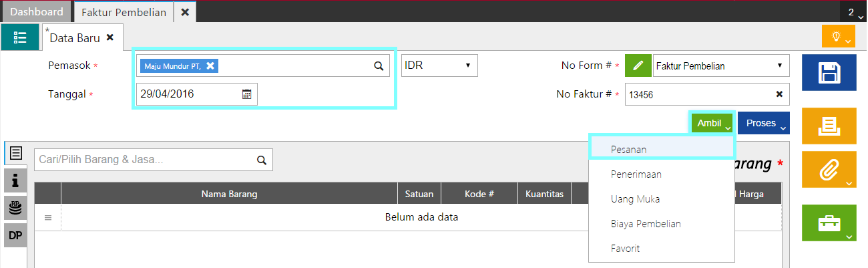
Task: Open the teal list view icon
Action: [x=20, y=37]
